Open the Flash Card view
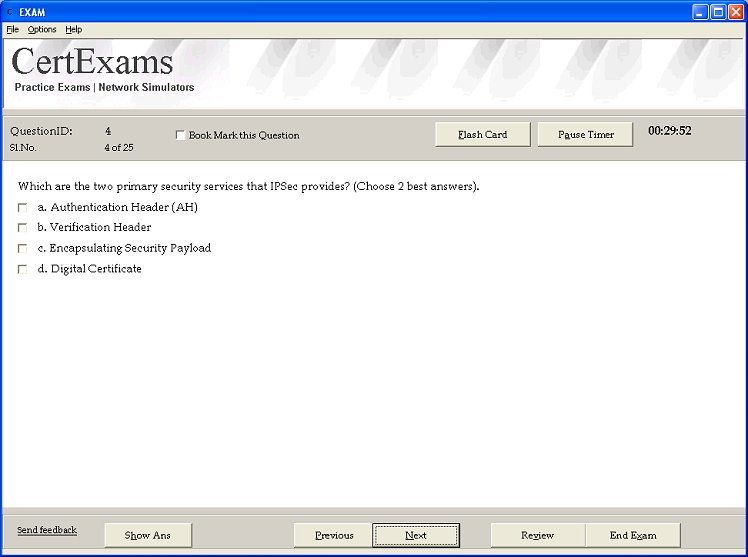This screenshot has height=557, width=748. coord(483,134)
